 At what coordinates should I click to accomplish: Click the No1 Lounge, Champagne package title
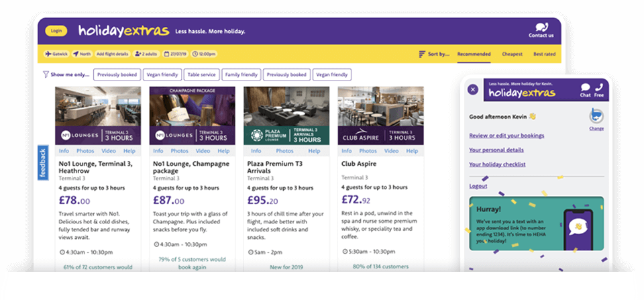pos(191,167)
